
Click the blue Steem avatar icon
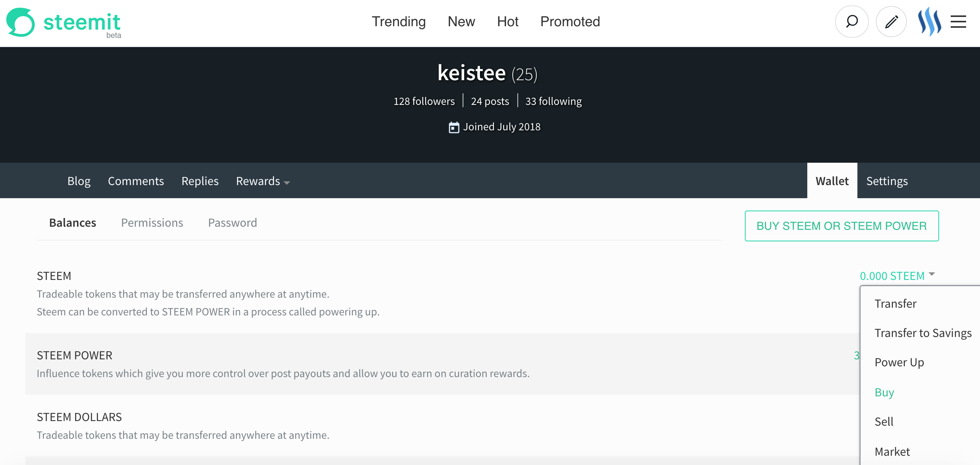929,22
